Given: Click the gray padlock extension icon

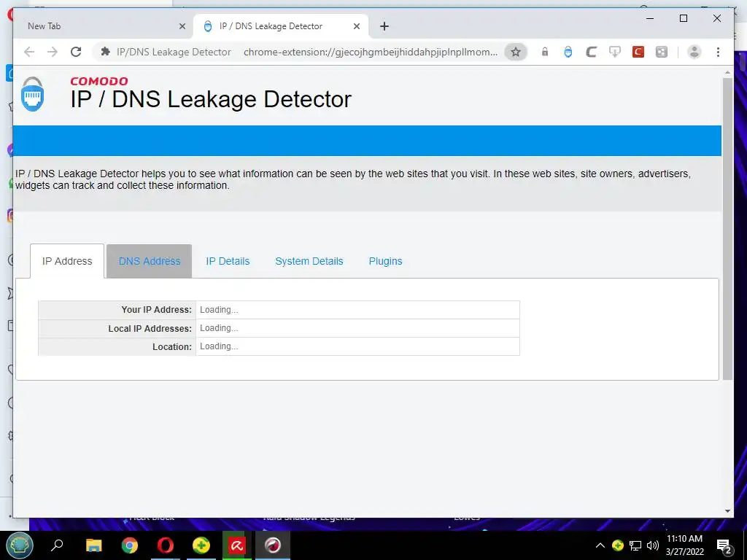Looking at the screenshot, I should [x=544, y=52].
